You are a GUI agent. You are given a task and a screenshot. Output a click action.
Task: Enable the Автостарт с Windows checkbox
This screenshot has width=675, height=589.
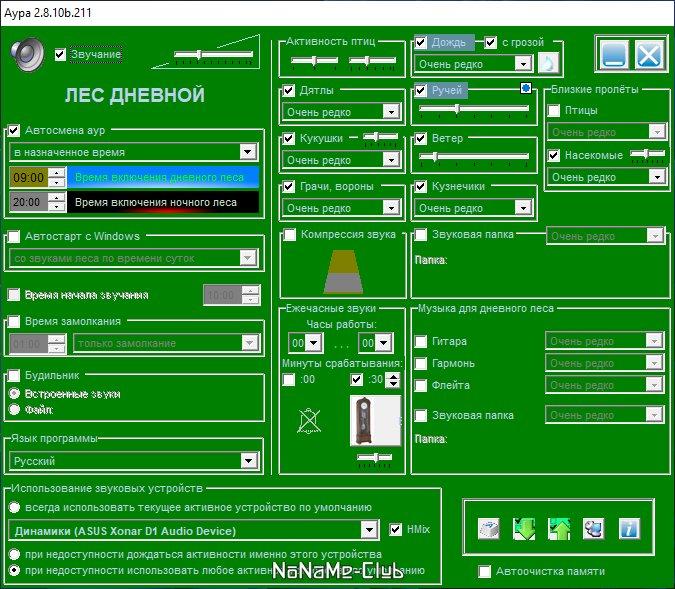pyautogui.click(x=14, y=237)
